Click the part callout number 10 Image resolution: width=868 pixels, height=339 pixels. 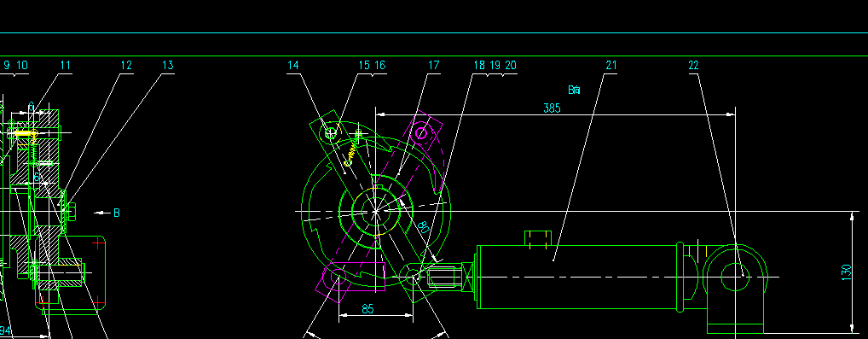point(21,66)
